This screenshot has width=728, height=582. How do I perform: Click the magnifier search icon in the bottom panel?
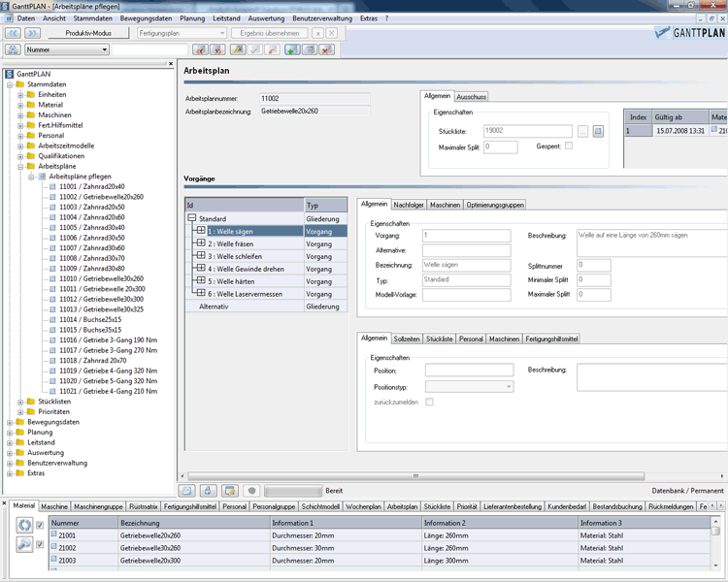pyautogui.click(x=24, y=544)
